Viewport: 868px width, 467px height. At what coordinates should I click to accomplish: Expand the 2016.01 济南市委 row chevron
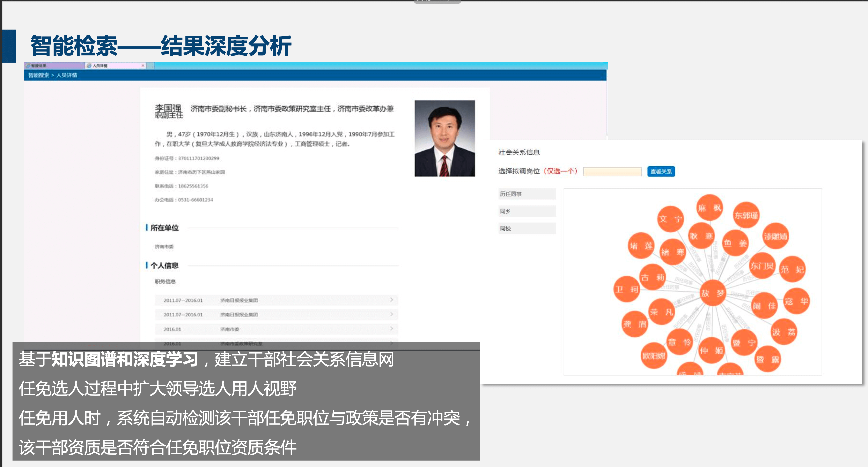[x=391, y=329]
